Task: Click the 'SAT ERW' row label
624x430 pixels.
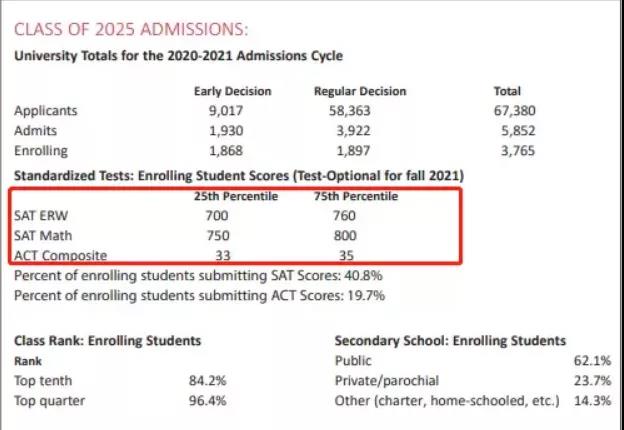Action: (42, 216)
